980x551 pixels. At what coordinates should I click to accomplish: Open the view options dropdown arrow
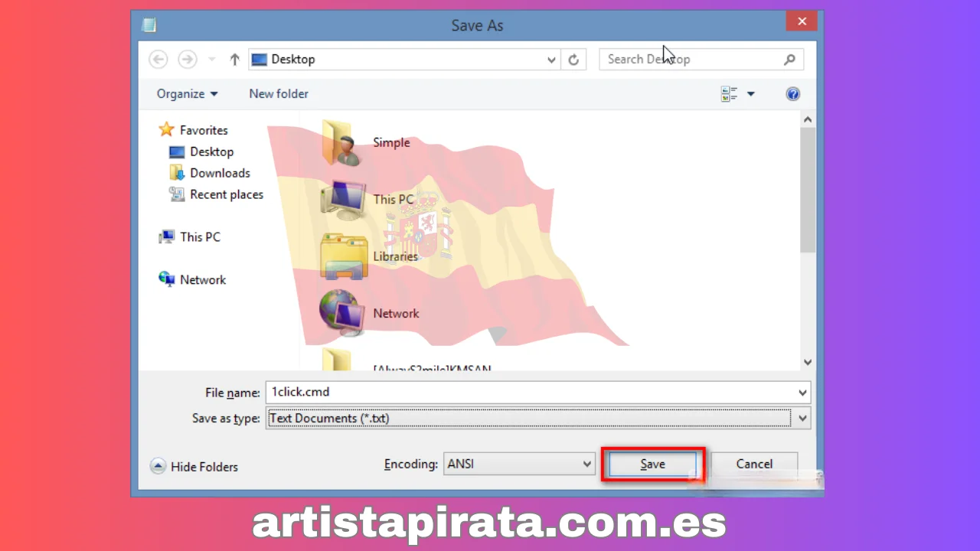pos(750,93)
